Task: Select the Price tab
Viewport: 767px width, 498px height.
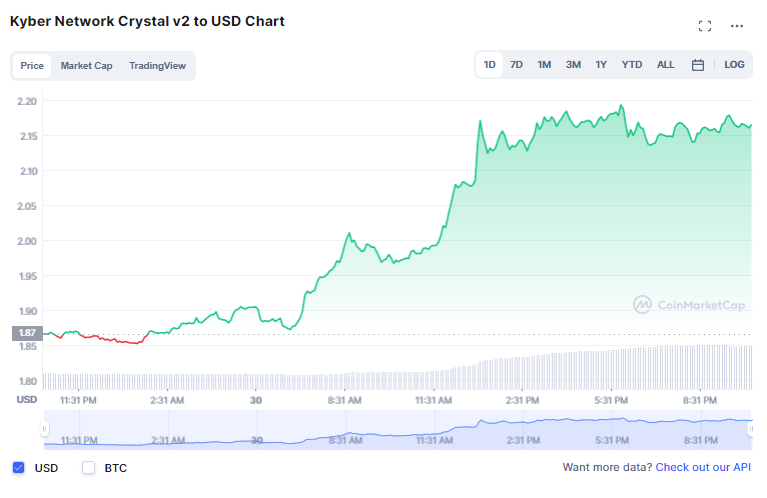Action: pyautogui.click(x=32, y=66)
